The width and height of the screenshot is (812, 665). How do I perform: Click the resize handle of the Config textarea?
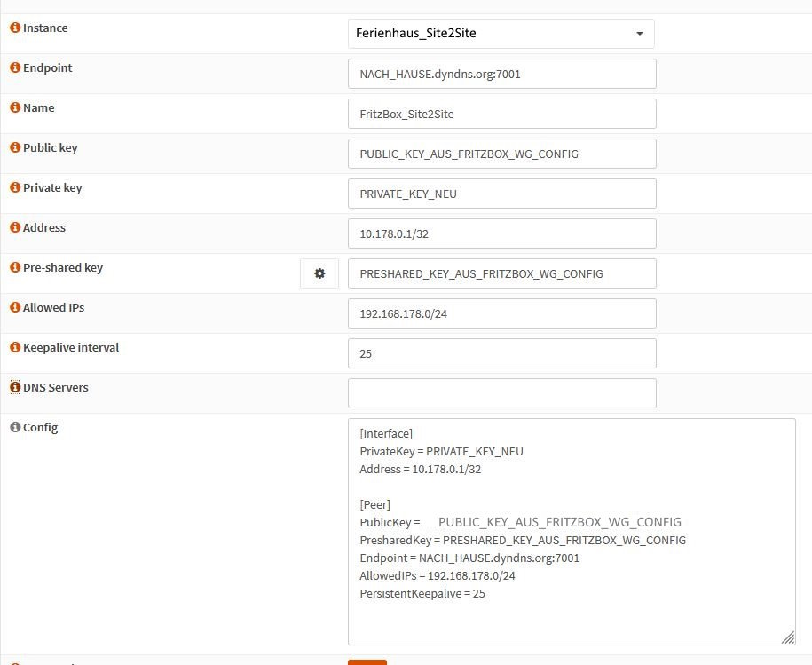click(787, 637)
